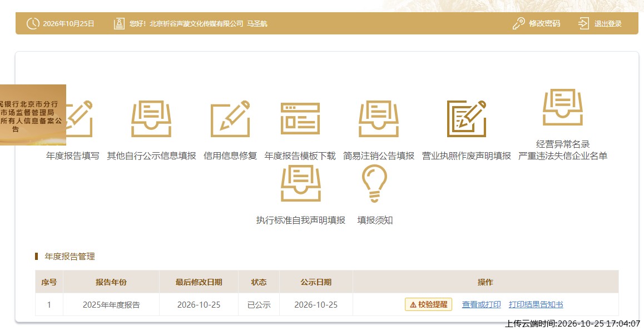
Task: Click the 状态 column header
Action: click(x=259, y=282)
